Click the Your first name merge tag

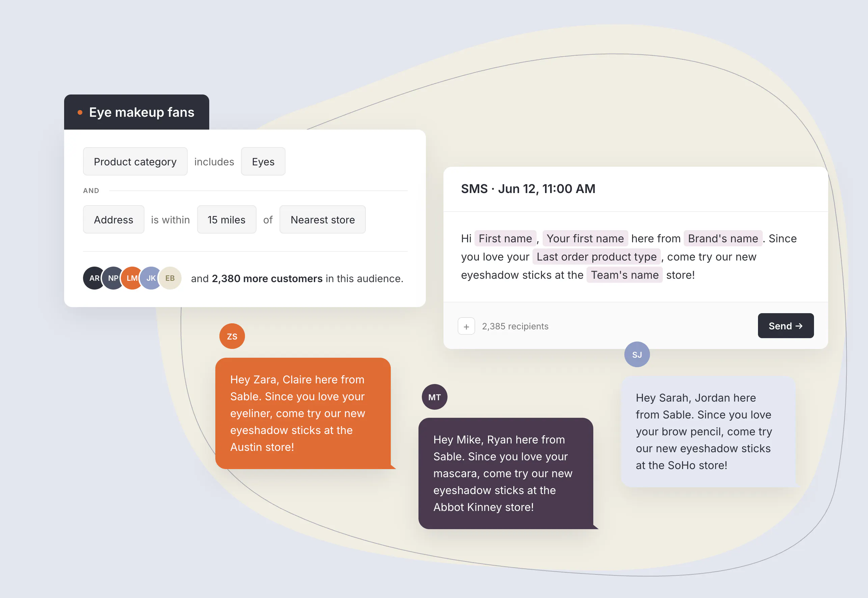click(x=585, y=238)
